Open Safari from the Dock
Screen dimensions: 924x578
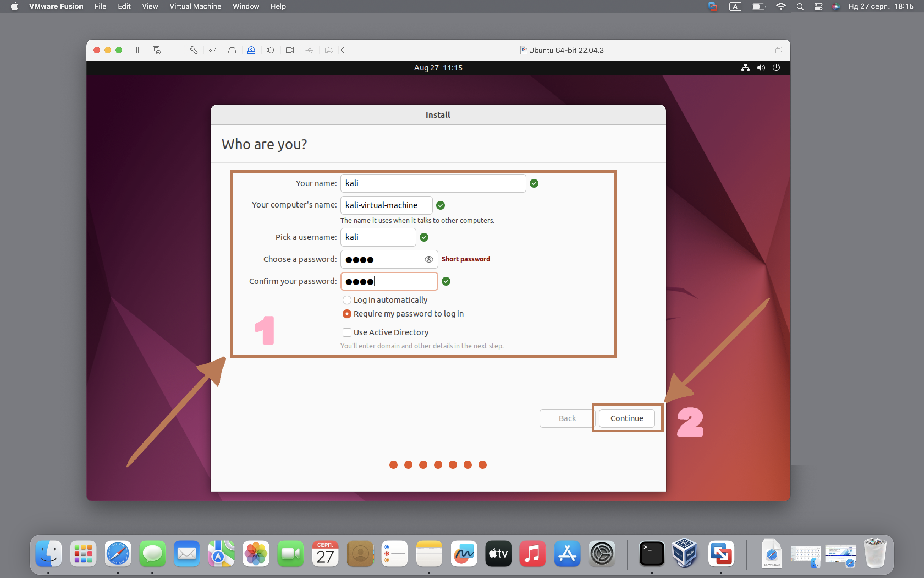click(x=118, y=554)
